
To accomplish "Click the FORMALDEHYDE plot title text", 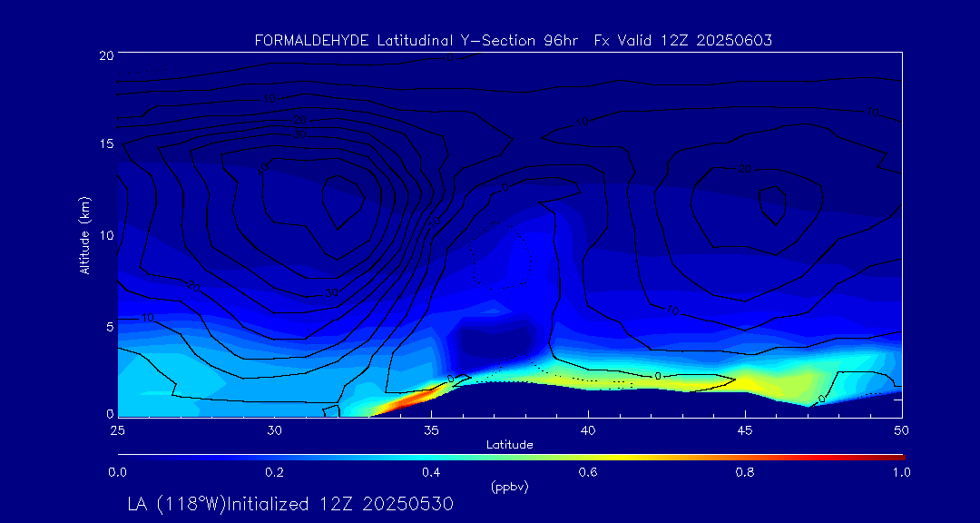I will tap(513, 40).
